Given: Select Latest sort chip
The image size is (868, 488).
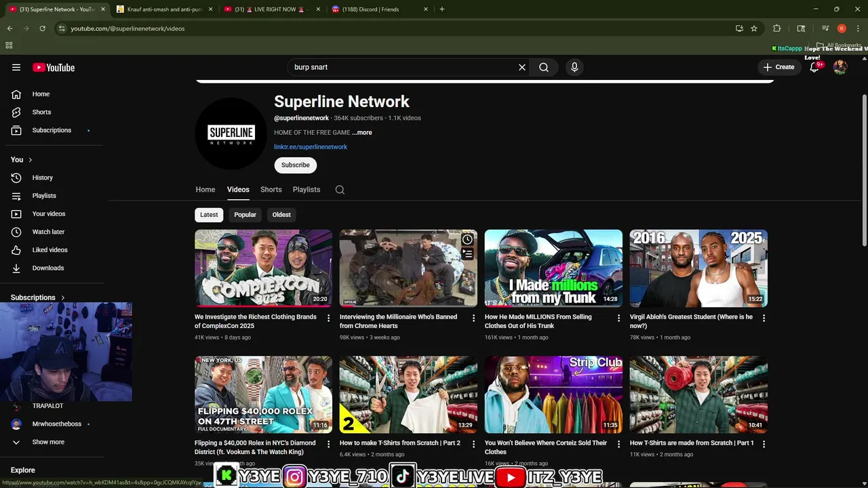Looking at the screenshot, I should [x=209, y=215].
